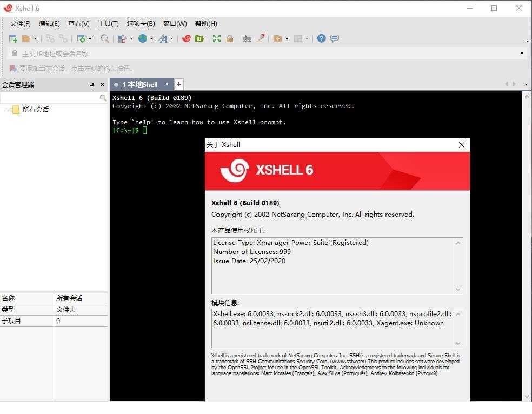532x414 pixels.
Task: Open the folder icon for sessions
Action: coord(26,39)
